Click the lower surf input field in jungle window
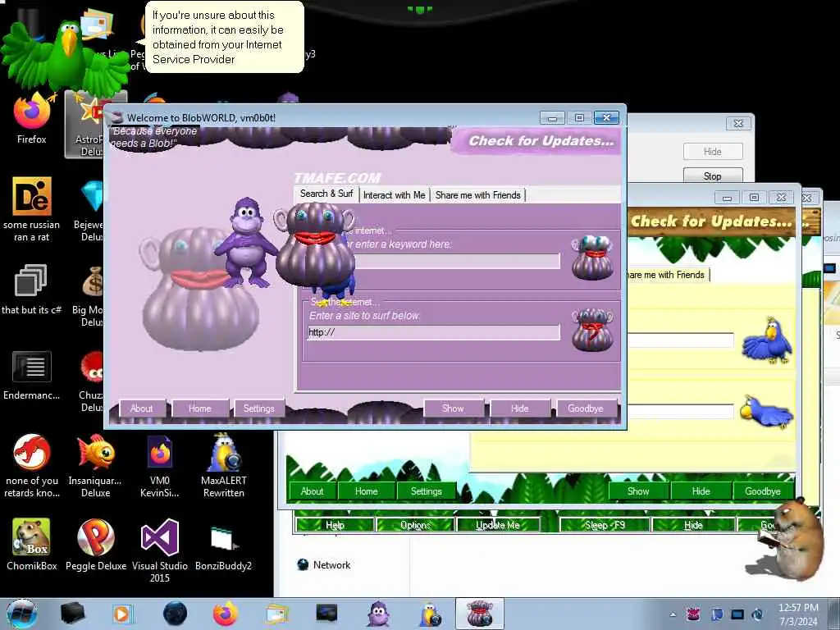840x630 pixels. point(680,412)
